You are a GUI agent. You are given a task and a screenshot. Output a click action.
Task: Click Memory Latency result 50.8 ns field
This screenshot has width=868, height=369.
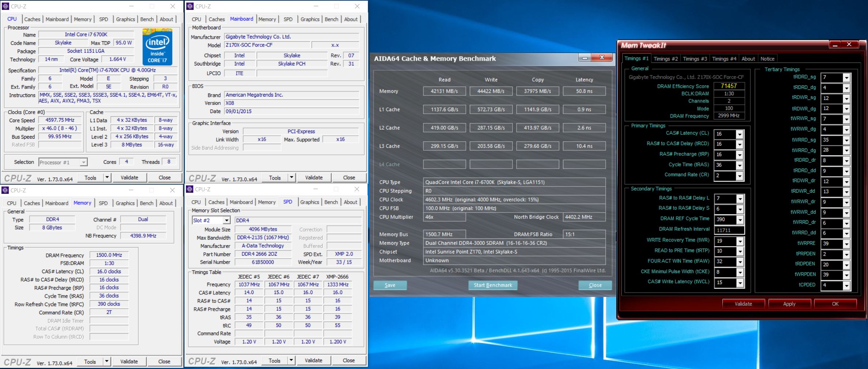click(x=584, y=91)
